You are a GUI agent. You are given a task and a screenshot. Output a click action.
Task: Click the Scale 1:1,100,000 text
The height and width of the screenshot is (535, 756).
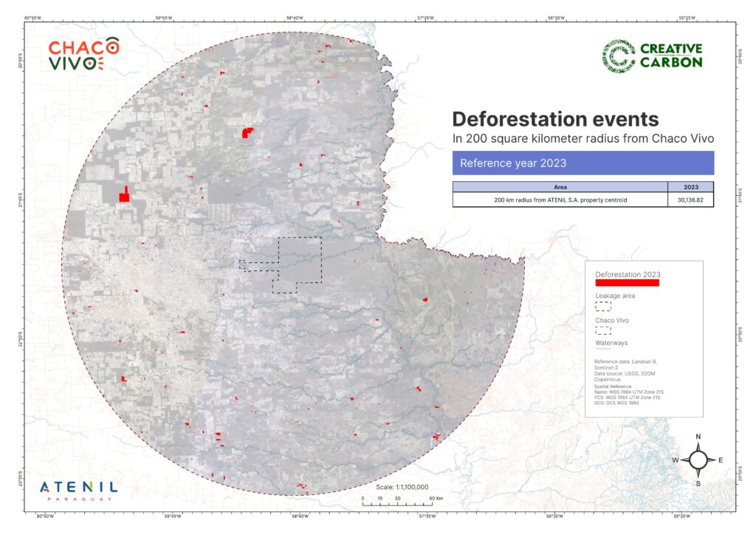402,487
